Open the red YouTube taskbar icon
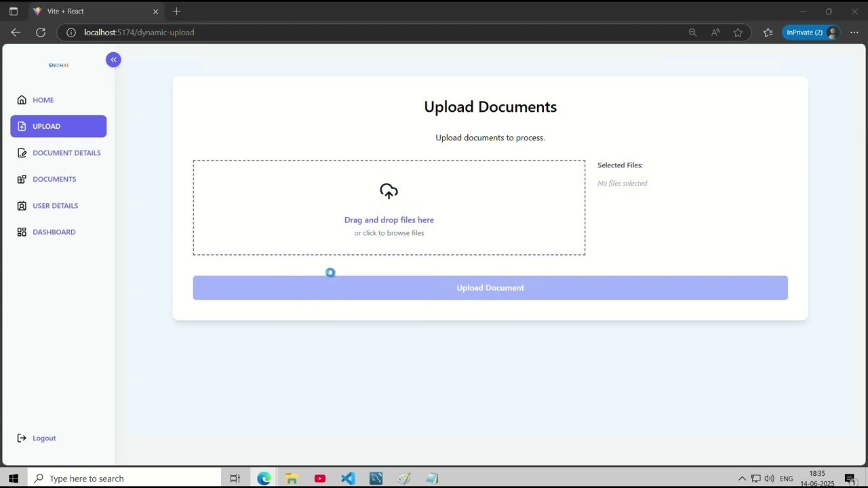The image size is (868, 488). click(x=320, y=479)
